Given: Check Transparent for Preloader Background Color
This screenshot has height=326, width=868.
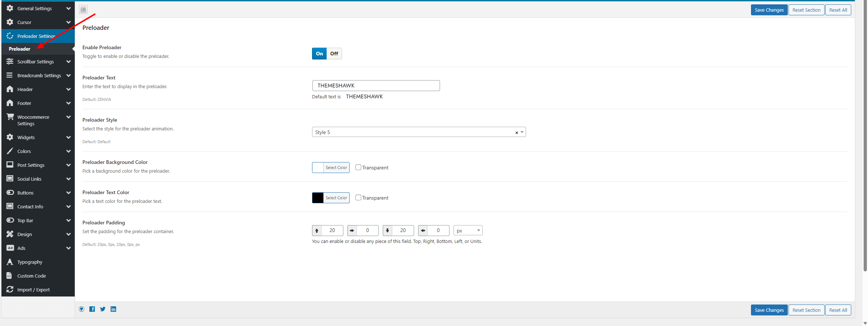Looking at the screenshot, I should click(358, 168).
